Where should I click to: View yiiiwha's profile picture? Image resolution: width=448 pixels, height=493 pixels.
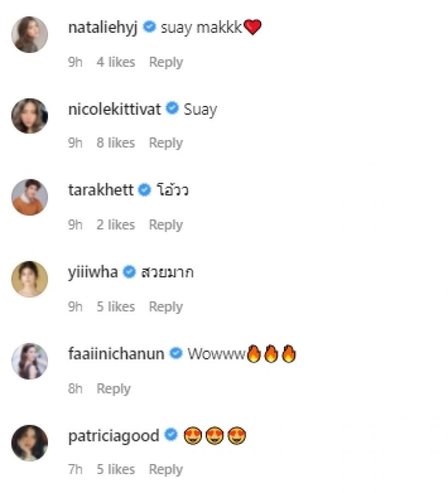click(x=30, y=279)
